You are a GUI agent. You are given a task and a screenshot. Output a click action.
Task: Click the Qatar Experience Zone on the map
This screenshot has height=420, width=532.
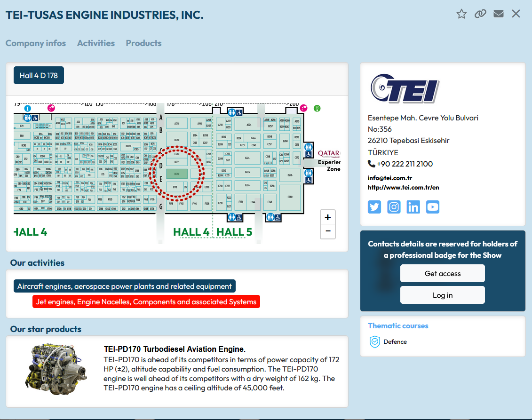tap(328, 161)
